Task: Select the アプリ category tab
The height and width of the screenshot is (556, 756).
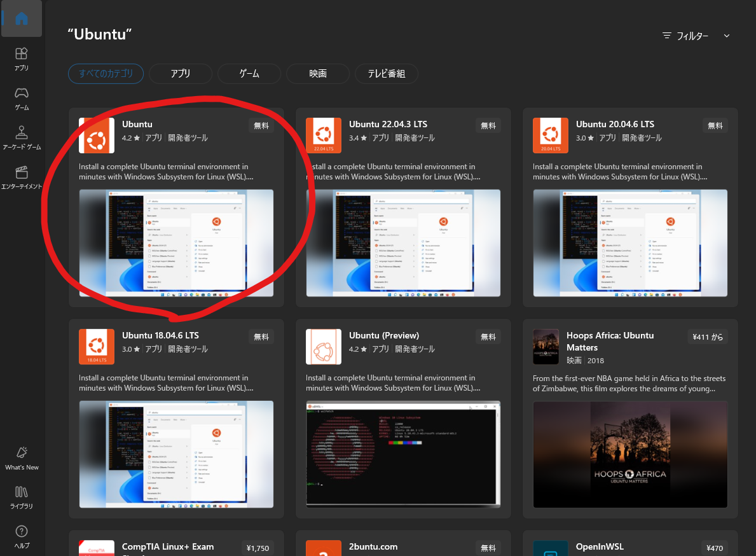Action: pos(181,74)
